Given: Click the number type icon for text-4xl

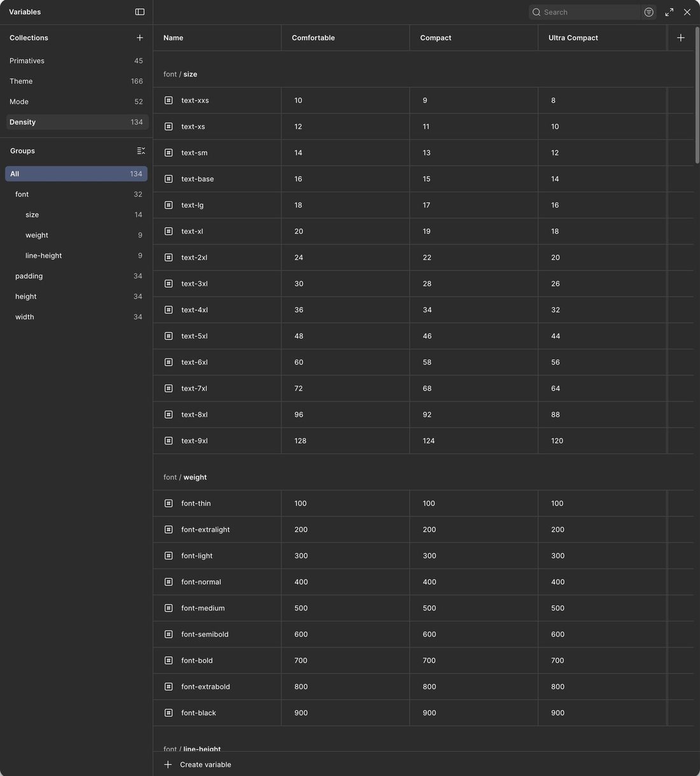Looking at the screenshot, I should pos(169,310).
